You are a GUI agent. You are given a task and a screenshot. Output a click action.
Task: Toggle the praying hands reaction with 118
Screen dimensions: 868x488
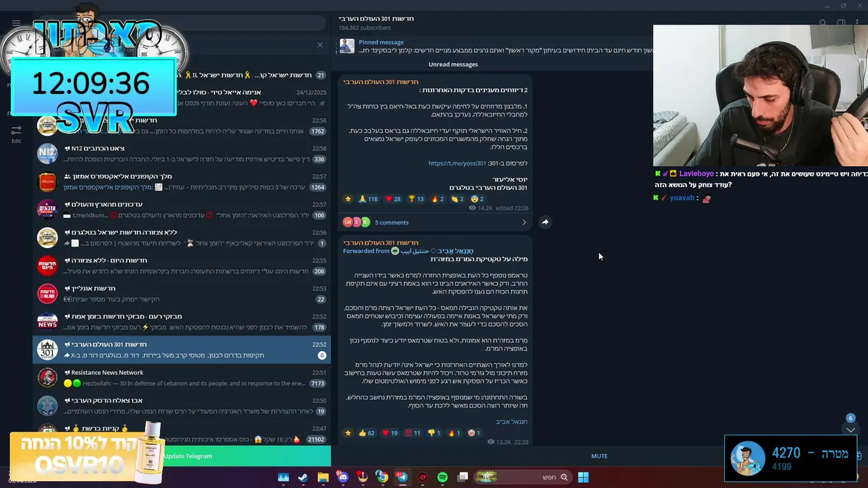coord(368,199)
